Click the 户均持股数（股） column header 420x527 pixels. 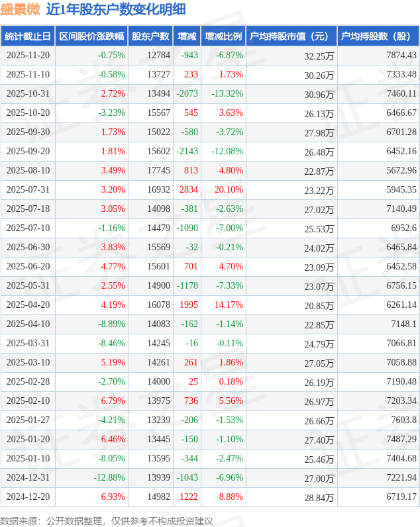point(378,36)
